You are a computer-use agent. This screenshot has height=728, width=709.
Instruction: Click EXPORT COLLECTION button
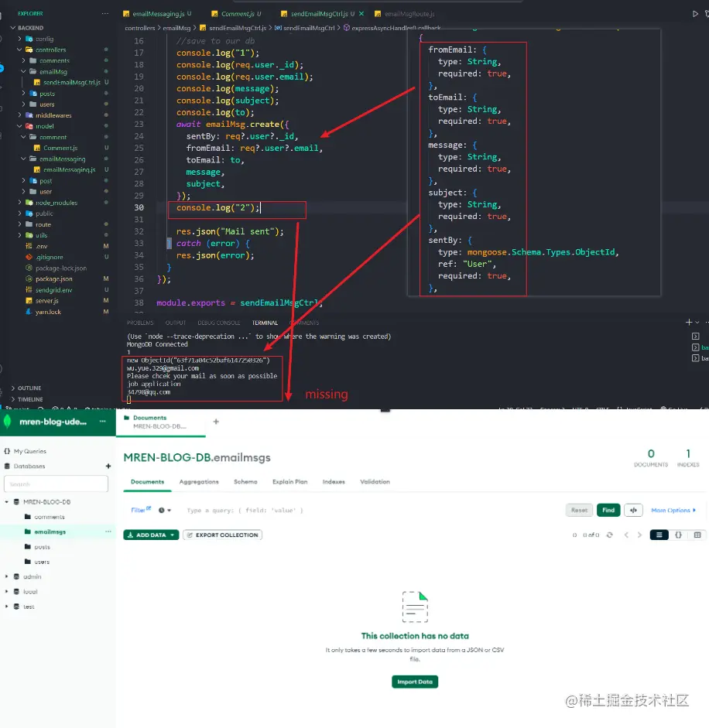(223, 535)
